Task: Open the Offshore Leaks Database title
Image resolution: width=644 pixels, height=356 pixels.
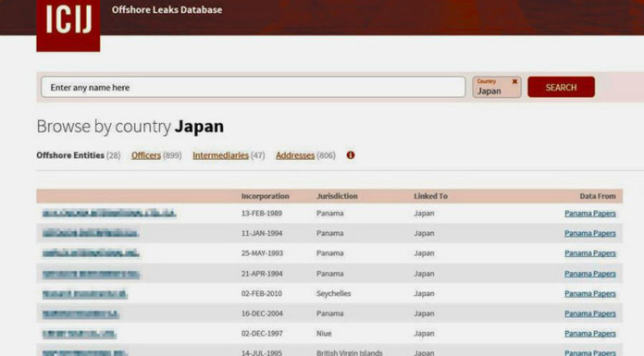Action: [167, 10]
